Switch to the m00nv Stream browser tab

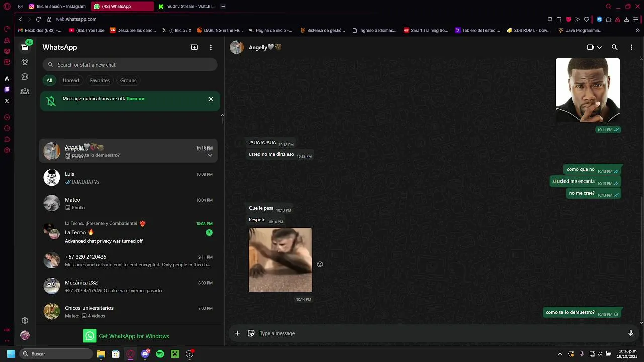[x=187, y=6]
